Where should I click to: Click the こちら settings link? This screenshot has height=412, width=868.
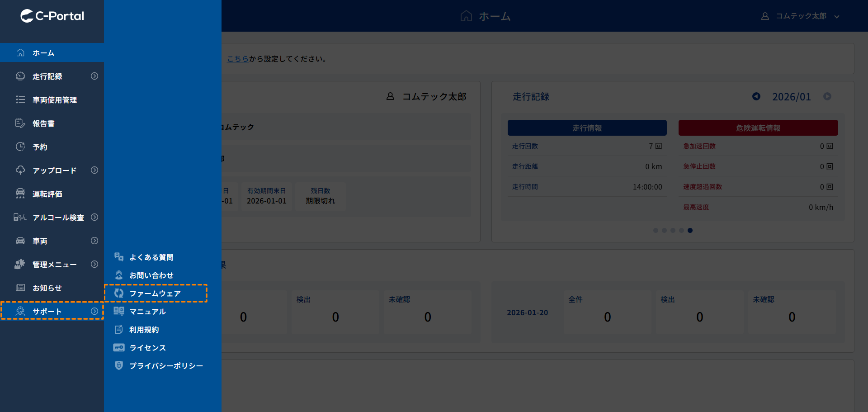point(237,59)
